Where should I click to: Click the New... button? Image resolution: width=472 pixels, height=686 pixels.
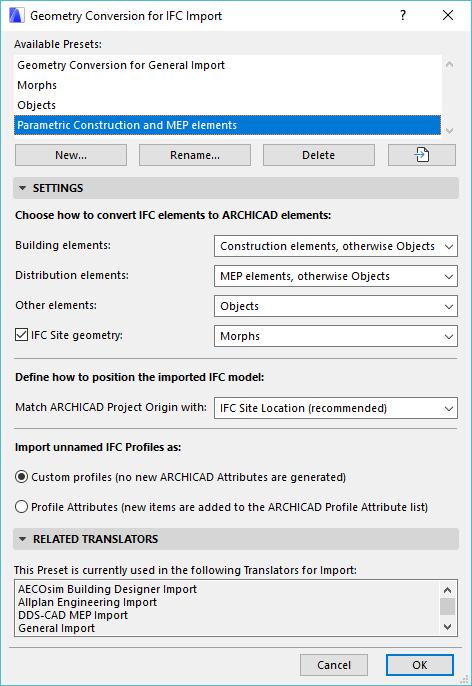click(x=71, y=155)
